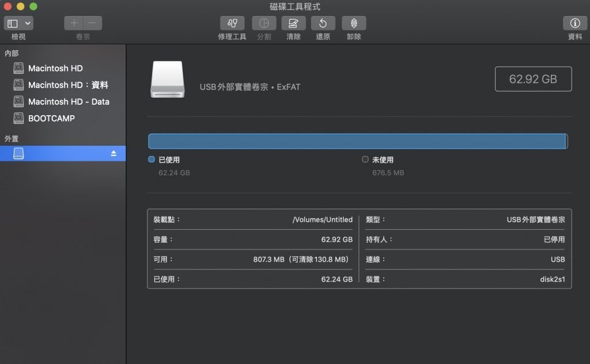This screenshot has width=590, height=364.
Task: Click the large external drive image
Action: [168, 79]
